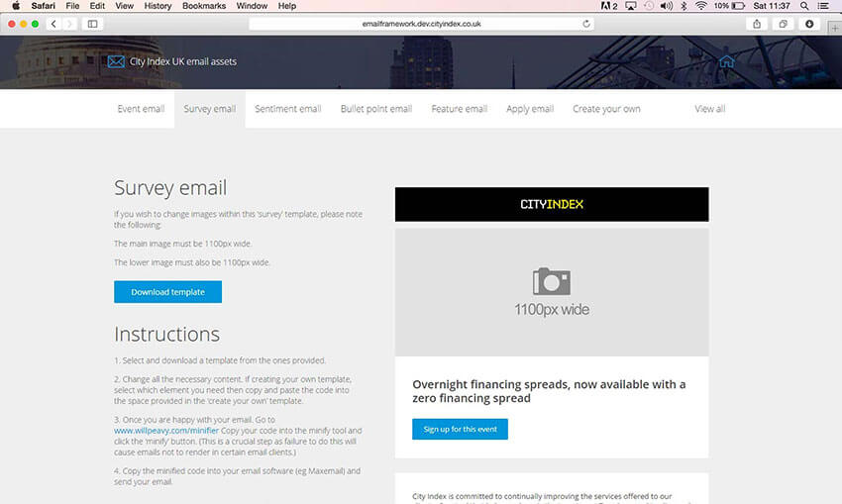This screenshot has width=842, height=504.
Task: Show all tabs overview button
Action: point(784,23)
